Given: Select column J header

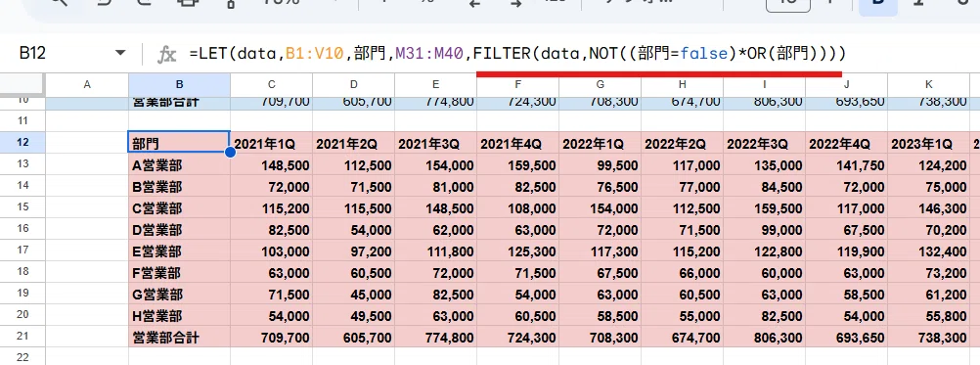Looking at the screenshot, I should click(x=847, y=84).
